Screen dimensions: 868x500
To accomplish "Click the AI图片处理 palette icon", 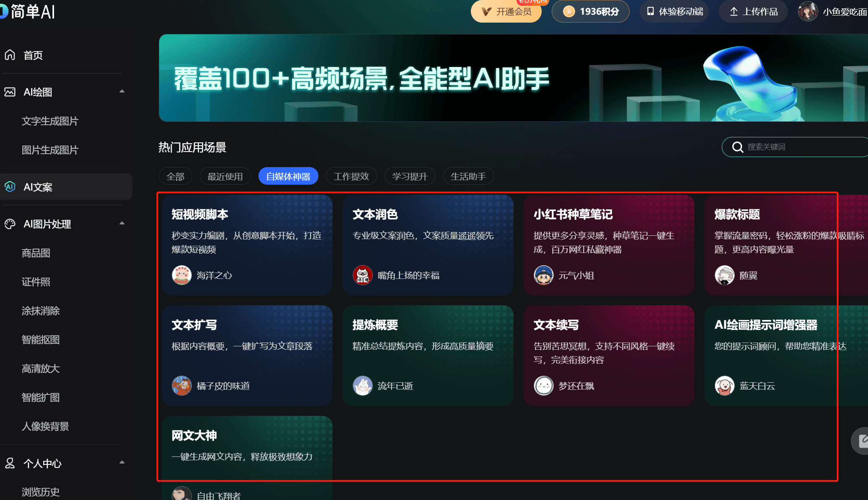I will tap(10, 224).
